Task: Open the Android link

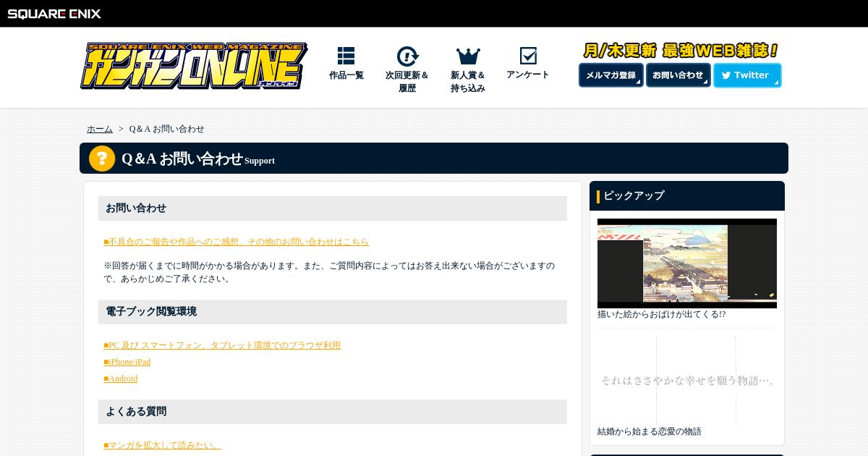Action: point(121,379)
